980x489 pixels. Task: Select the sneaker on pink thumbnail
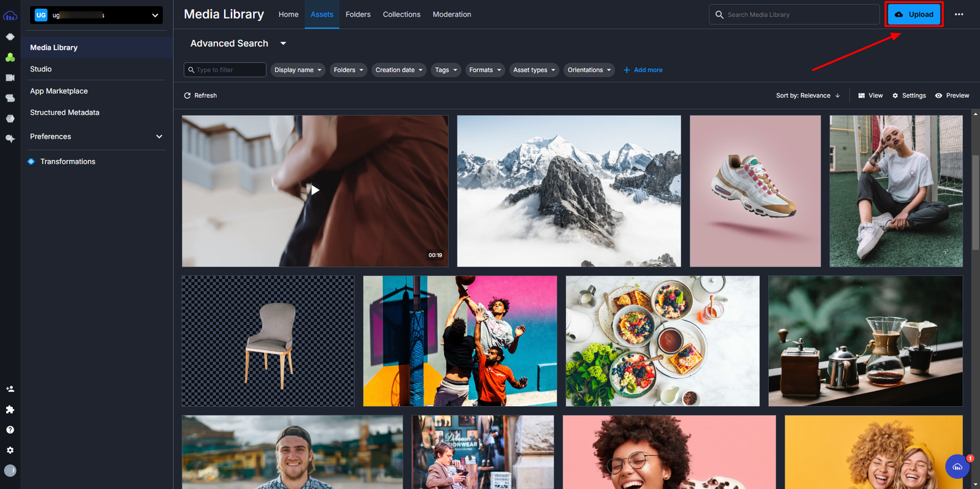coord(755,191)
